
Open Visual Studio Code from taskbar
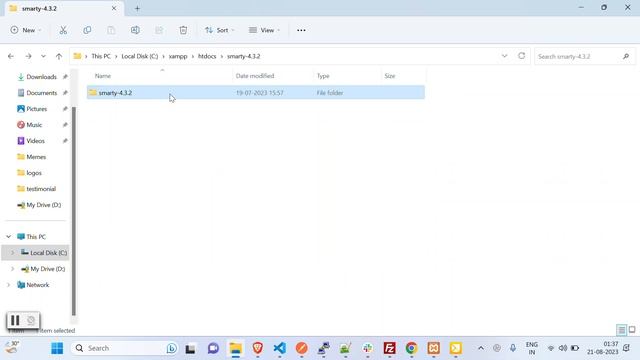coord(280,348)
